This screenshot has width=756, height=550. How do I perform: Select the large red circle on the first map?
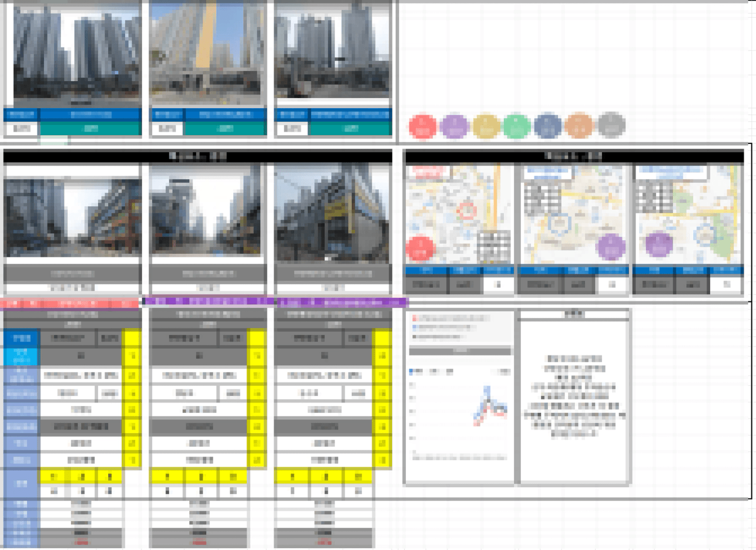pyautogui.click(x=420, y=248)
